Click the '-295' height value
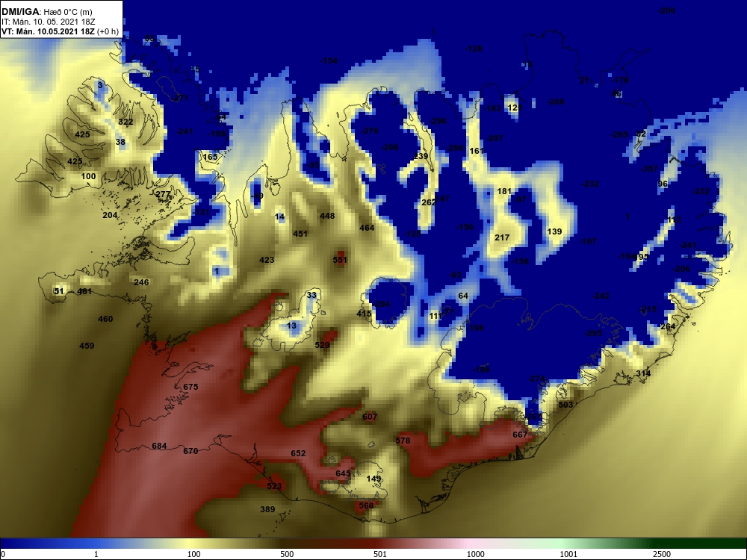 pyautogui.click(x=594, y=333)
